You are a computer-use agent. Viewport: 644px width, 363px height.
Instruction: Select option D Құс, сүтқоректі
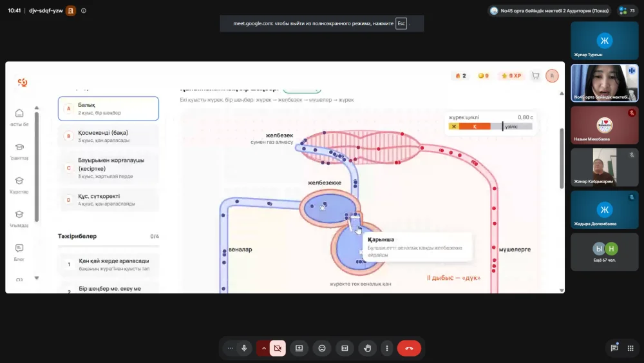pos(108,200)
